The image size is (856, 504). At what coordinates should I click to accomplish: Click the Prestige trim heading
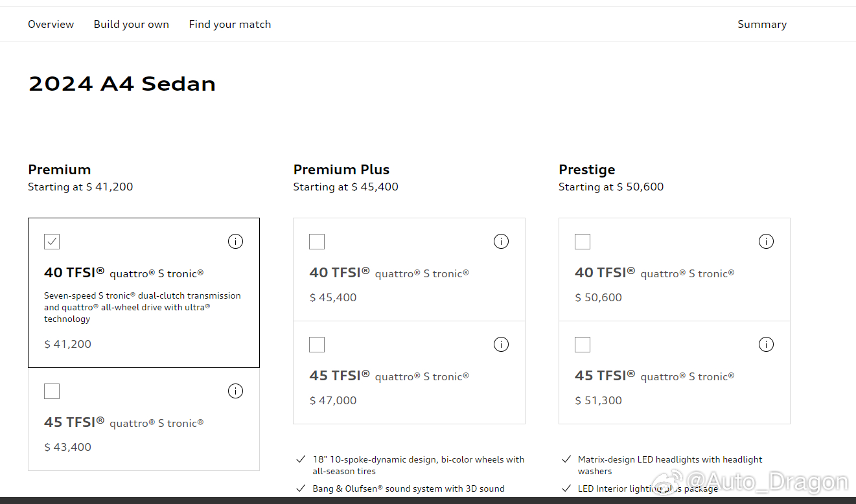[x=587, y=170]
